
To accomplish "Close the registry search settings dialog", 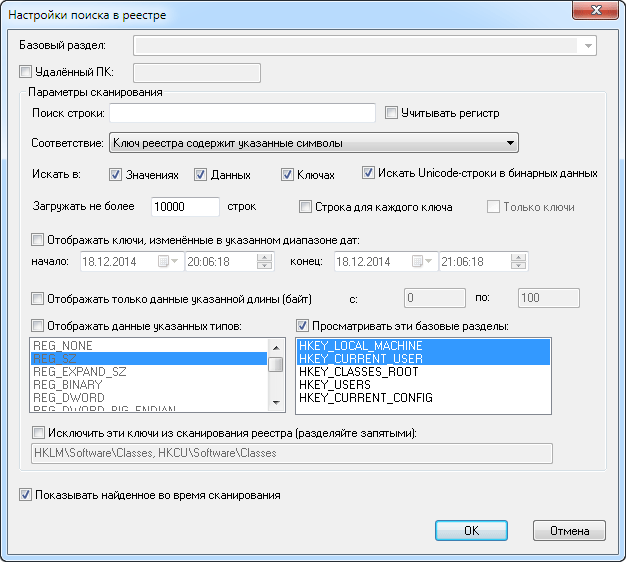I will point(595,10).
